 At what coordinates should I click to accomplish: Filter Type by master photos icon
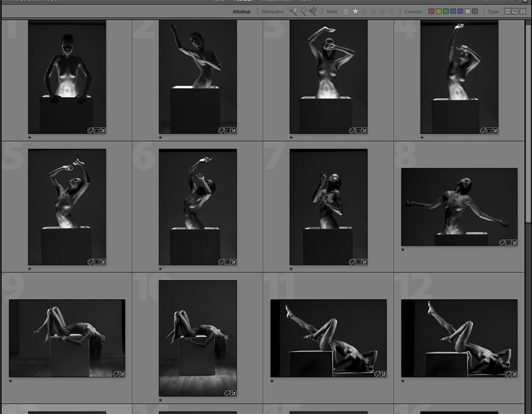(507, 11)
